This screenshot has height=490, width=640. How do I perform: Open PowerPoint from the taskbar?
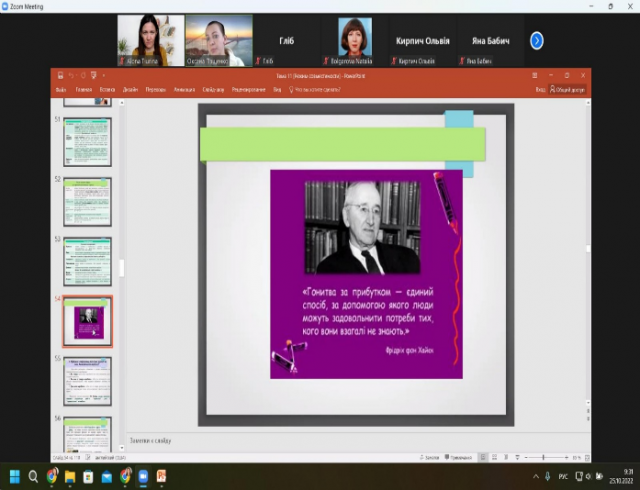point(160,476)
